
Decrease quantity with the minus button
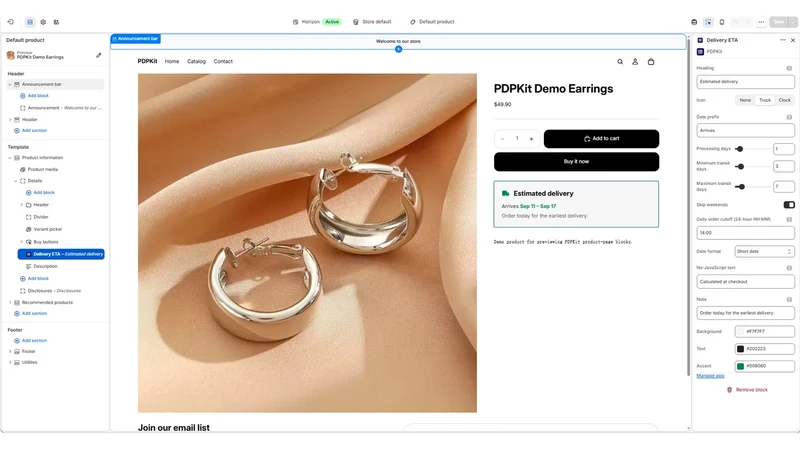pos(503,139)
